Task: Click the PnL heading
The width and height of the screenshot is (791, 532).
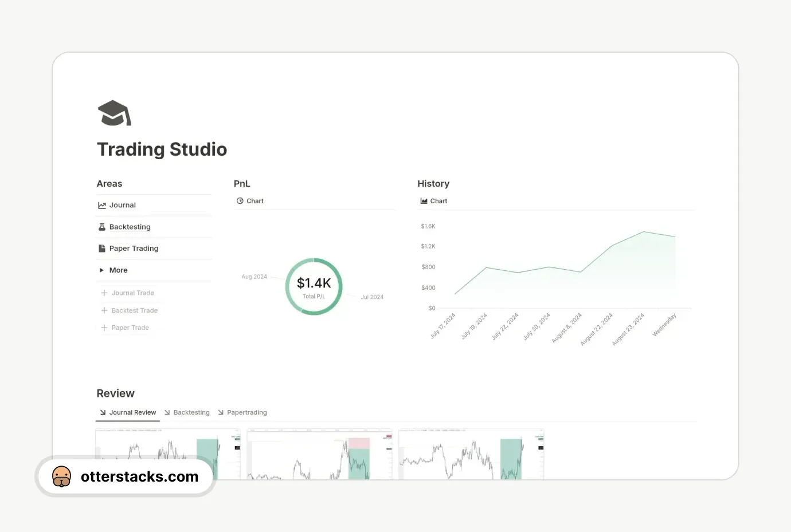Action: pyautogui.click(x=242, y=184)
